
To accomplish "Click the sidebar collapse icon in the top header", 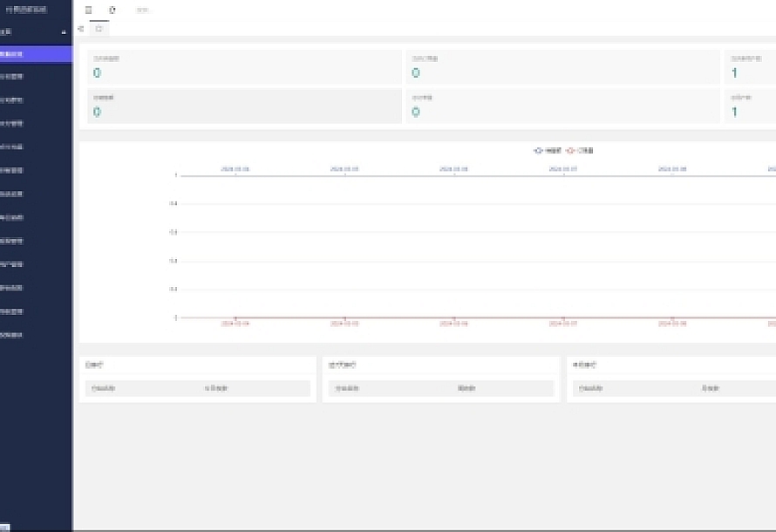I will (x=88, y=10).
